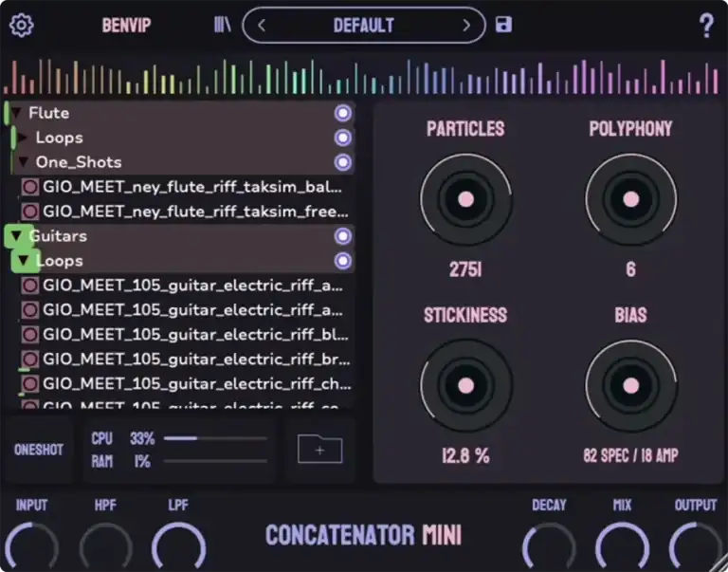Viewport: 728px width, 572px height.
Task: Select the GIO_MEET_105_guitar_electric_riff_ch file name
Action: 197,384
